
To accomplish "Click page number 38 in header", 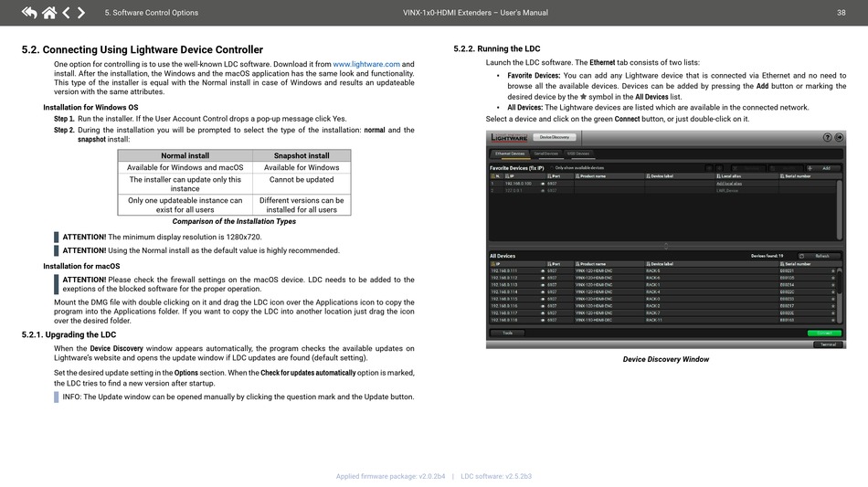I will point(841,12).
